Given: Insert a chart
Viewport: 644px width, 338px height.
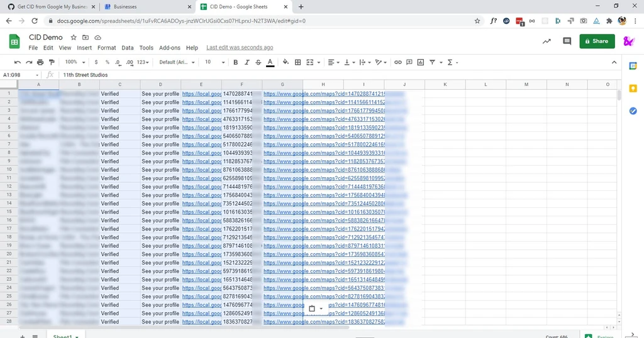Looking at the screenshot, I should [421, 62].
